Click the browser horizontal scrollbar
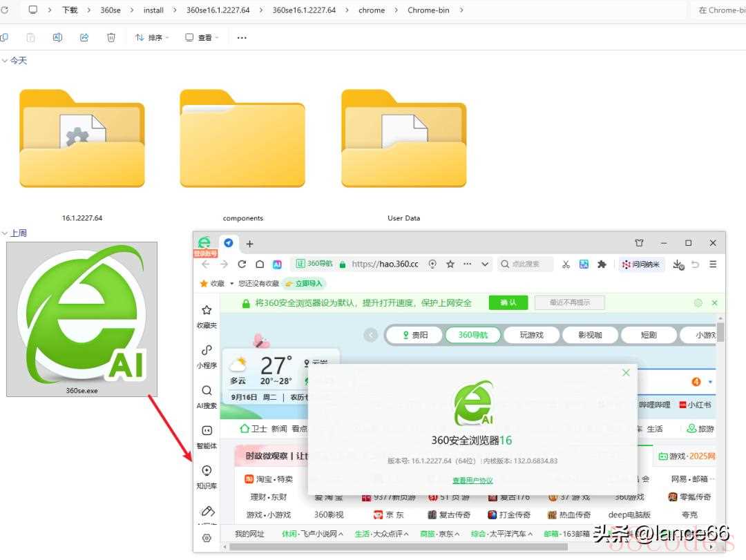This screenshot has width=746, height=560. [x=399, y=547]
